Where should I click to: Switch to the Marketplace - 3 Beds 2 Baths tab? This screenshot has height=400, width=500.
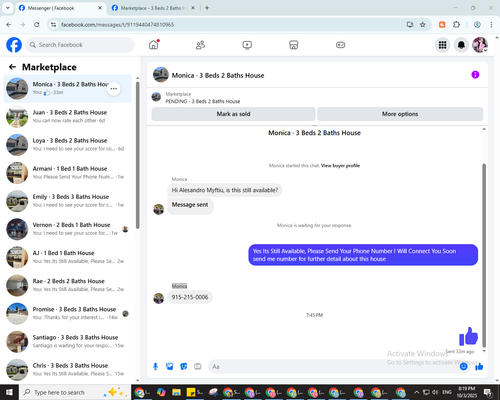coord(153,8)
